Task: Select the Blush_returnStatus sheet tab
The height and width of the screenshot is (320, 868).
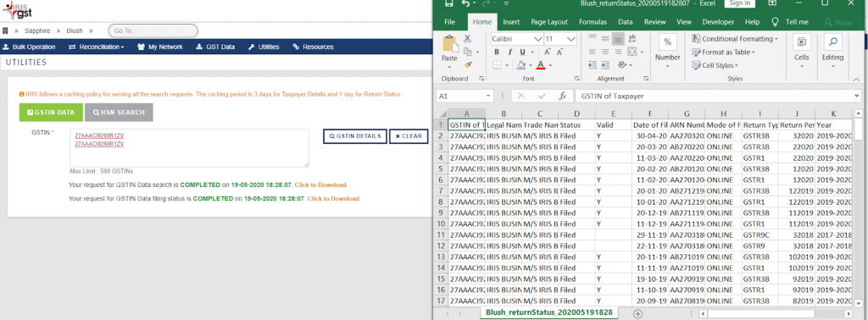Action: point(548,312)
